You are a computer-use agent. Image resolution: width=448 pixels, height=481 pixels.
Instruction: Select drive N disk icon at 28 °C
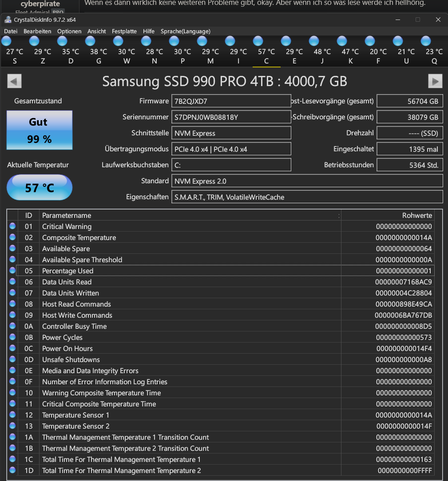[x=146, y=41]
